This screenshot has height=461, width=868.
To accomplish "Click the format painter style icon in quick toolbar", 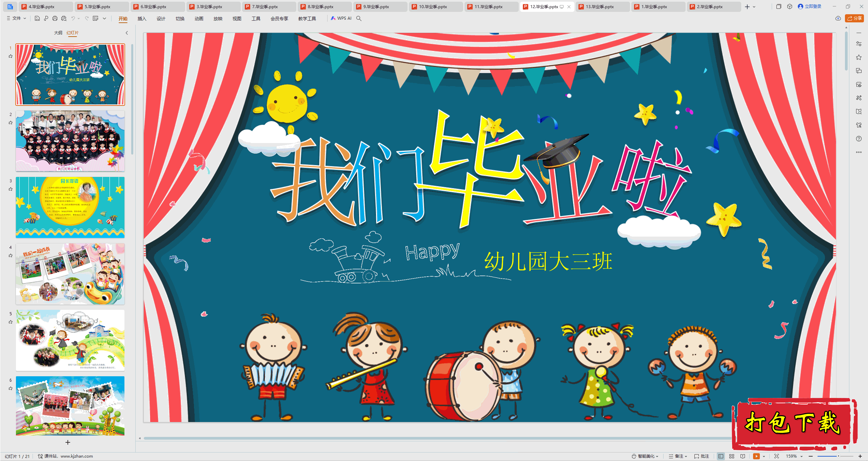I will coord(96,18).
